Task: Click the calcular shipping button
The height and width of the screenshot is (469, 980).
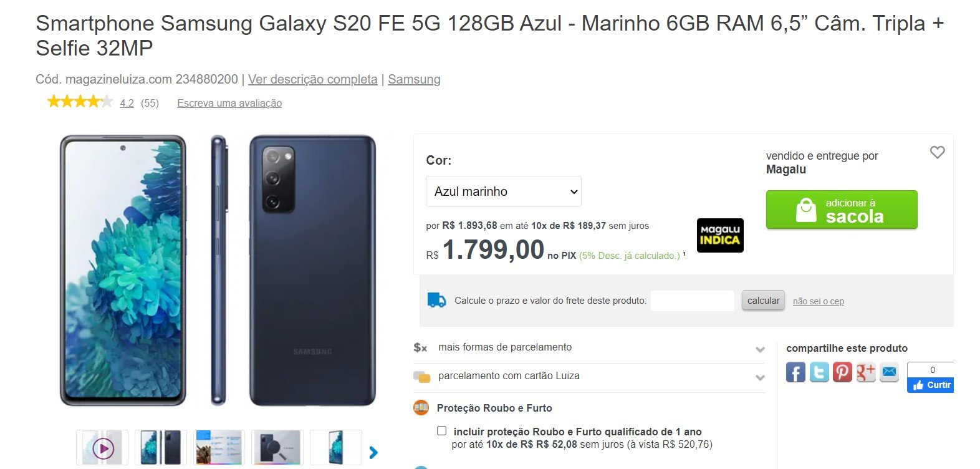Action: 763,301
